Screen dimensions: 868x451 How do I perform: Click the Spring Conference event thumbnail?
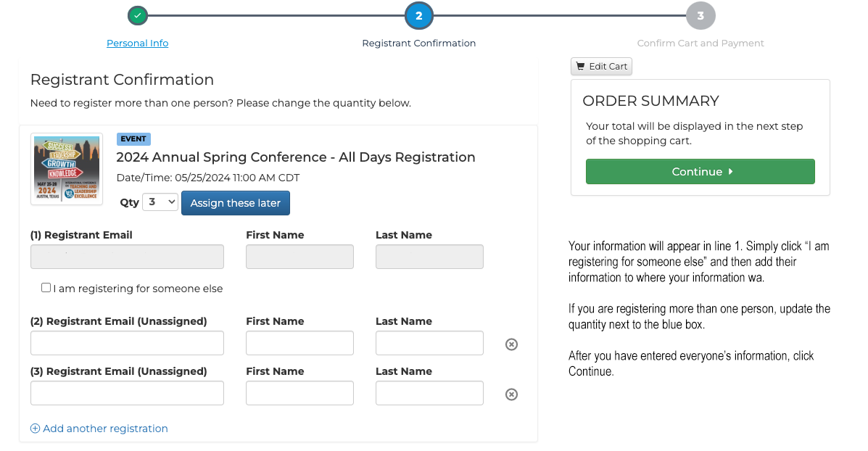tap(66, 169)
